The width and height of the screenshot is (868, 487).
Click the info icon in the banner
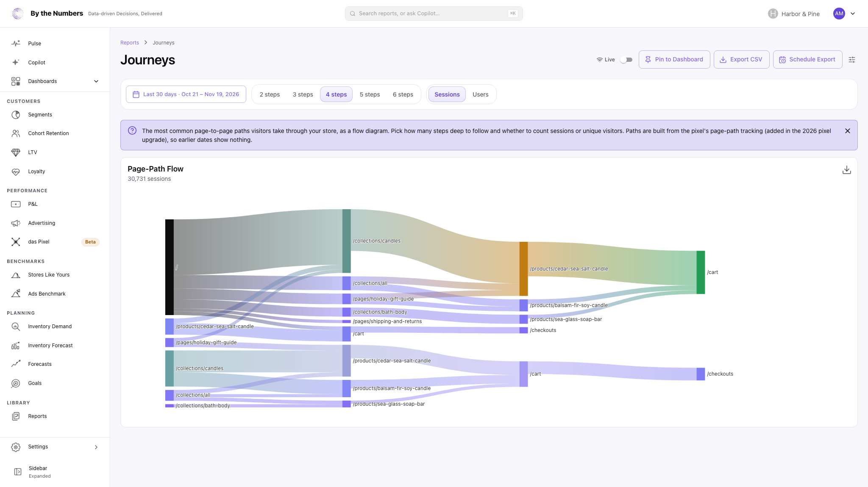pos(132,130)
